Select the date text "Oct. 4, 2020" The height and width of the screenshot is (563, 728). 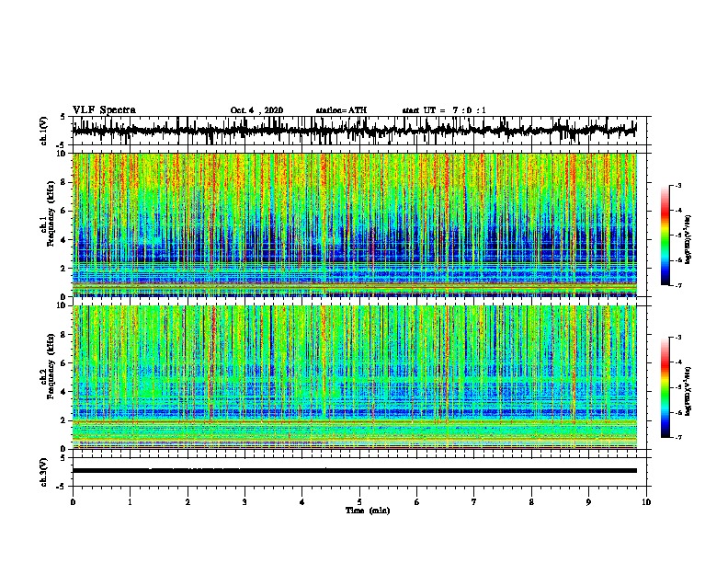coord(256,110)
